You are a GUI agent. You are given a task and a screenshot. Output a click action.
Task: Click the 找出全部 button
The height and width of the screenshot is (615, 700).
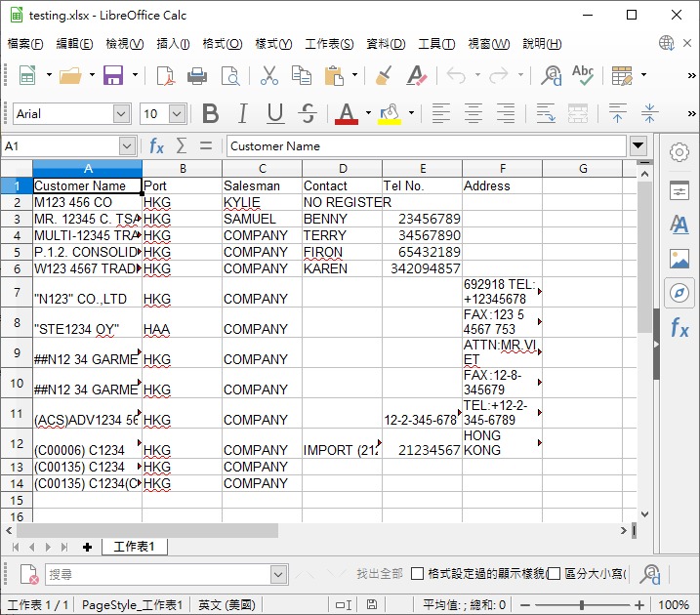[379, 574]
